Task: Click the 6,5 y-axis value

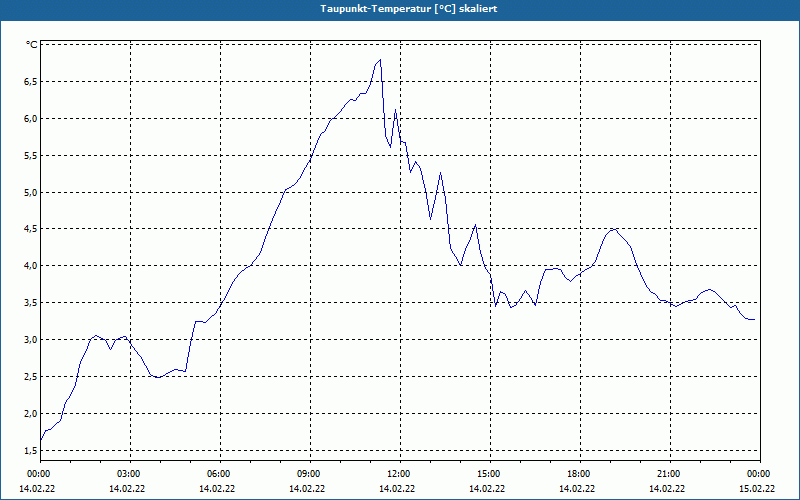Action: click(x=31, y=82)
